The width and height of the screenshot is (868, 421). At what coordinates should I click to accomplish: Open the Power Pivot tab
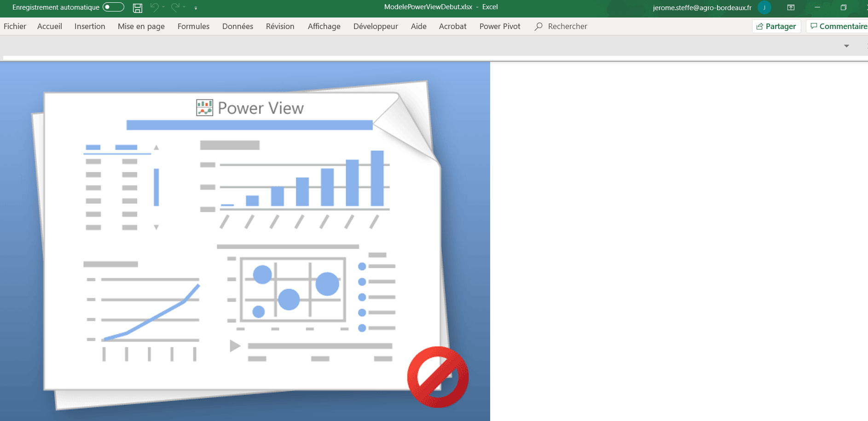click(500, 26)
